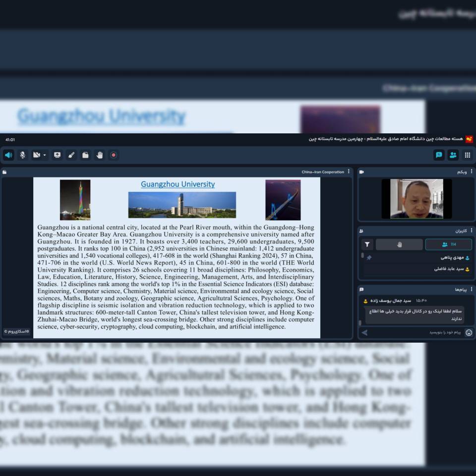Screen dimensions: 476x476
Task: Start recording the session
Action: 114,155
